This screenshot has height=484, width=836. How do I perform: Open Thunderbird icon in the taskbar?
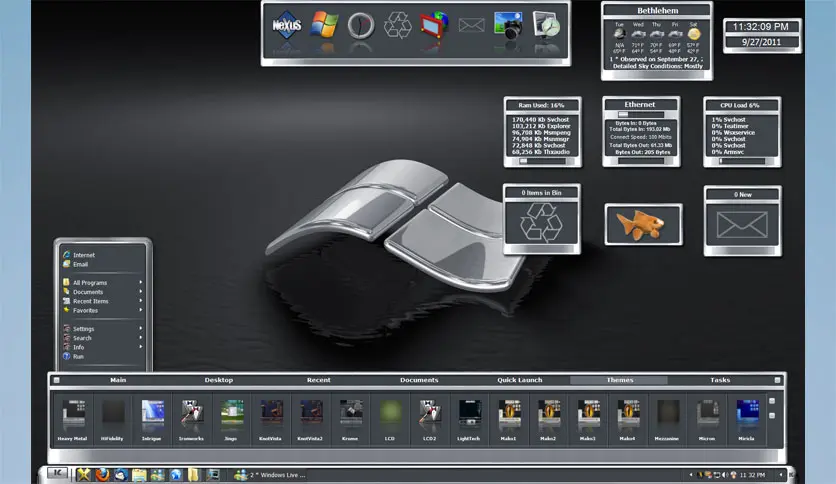click(x=120, y=474)
